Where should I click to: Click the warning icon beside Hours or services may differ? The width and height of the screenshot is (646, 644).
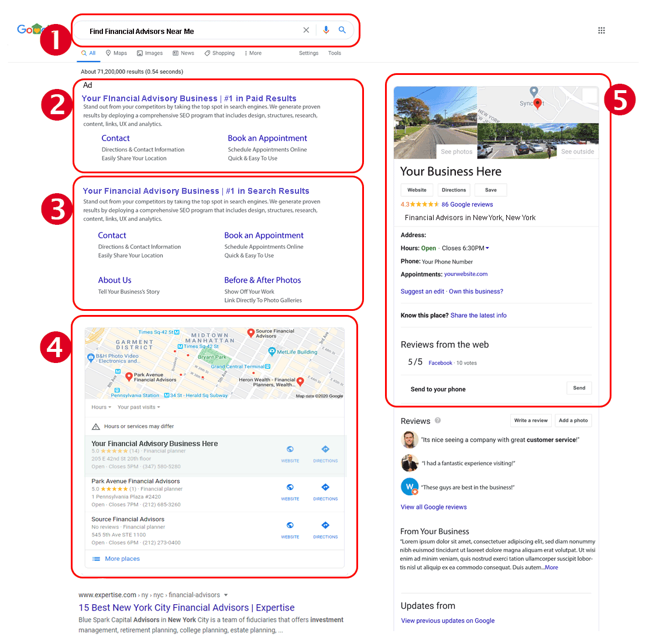tap(95, 427)
